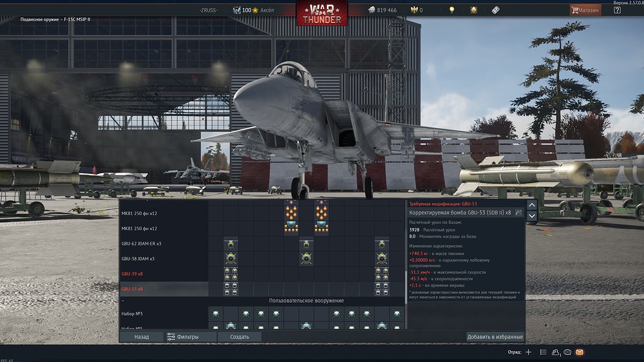Click the left GBU-39 bomb cluster icon
This screenshot has height=362, width=644.
231,274
